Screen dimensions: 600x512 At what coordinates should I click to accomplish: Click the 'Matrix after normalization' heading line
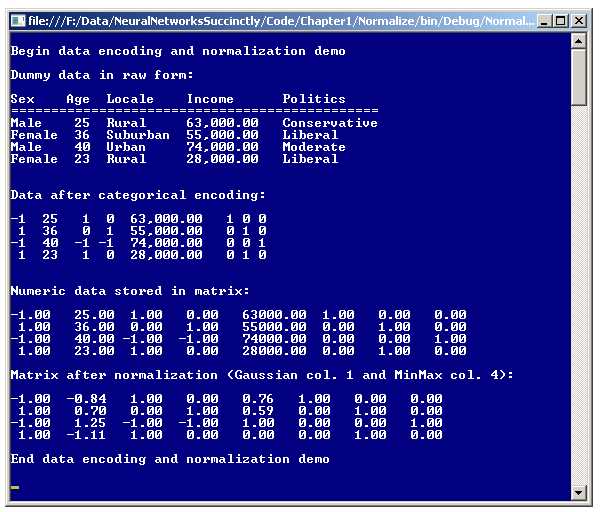pos(262,375)
